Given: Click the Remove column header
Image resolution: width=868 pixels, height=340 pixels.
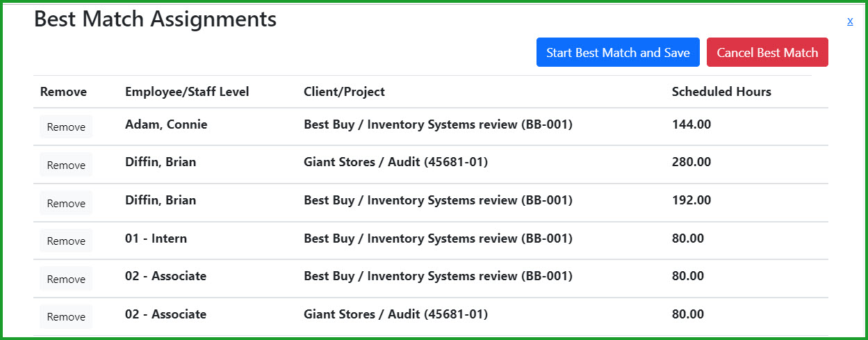Looking at the screenshot, I should click(x=63, y=92).
